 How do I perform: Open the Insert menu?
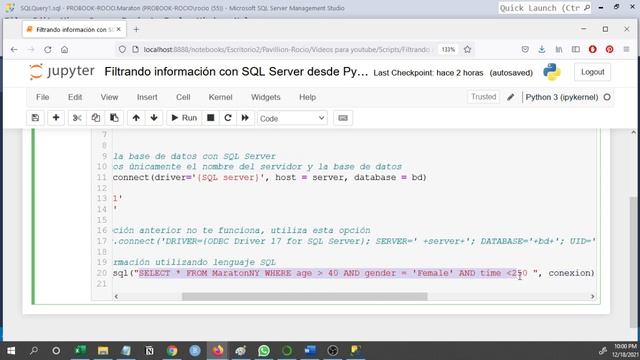(147, 97)
